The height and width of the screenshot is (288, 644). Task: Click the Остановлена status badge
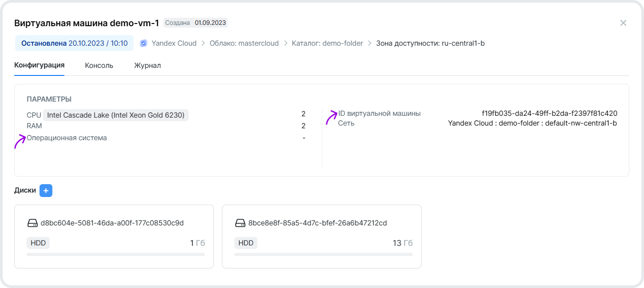[x=74, y=43]
